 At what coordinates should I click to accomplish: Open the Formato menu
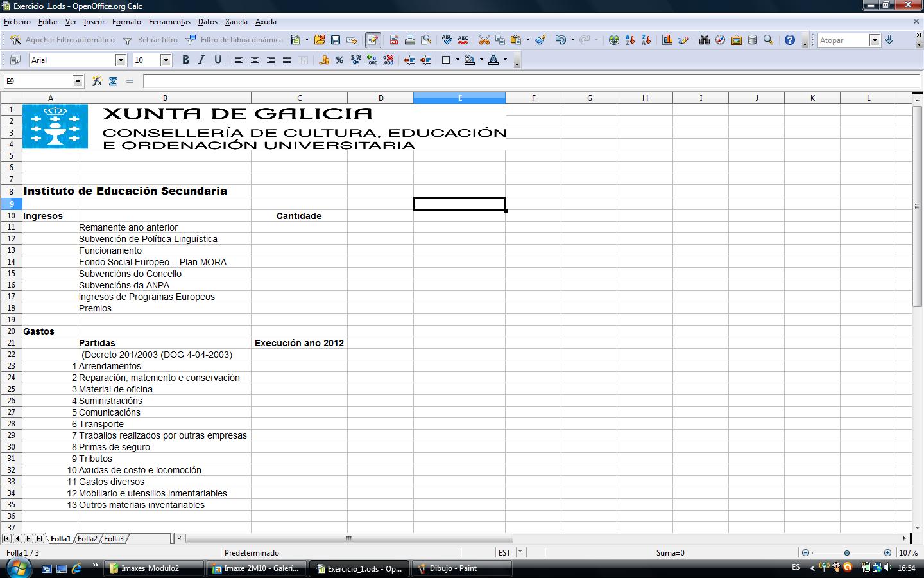click(x=126, y=22)
